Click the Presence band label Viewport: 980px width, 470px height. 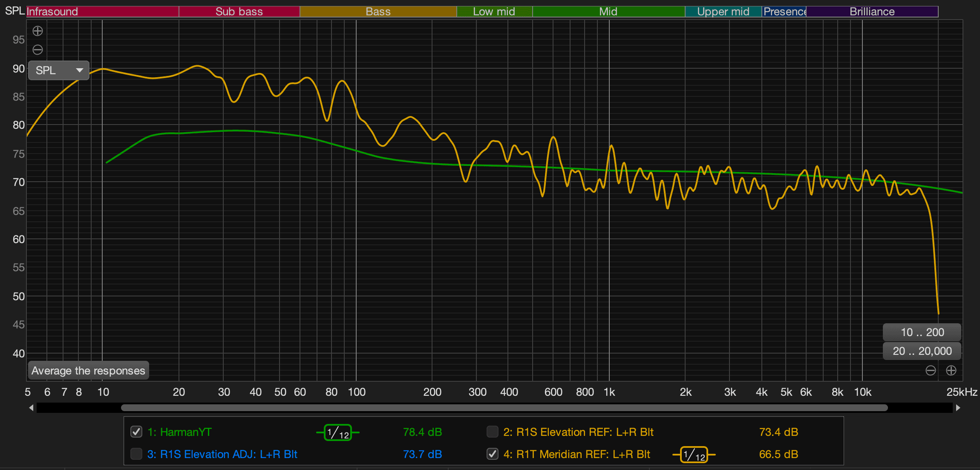tap(784, 12)
